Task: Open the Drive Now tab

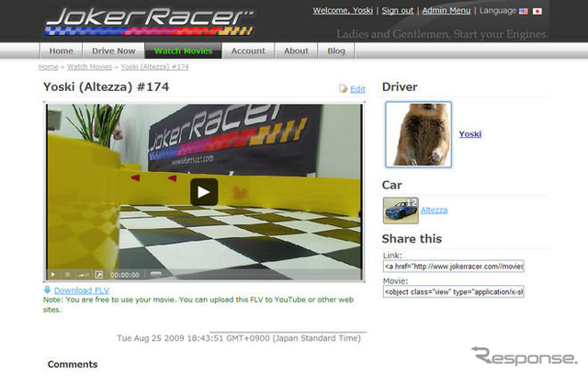Action: point(114,51)
